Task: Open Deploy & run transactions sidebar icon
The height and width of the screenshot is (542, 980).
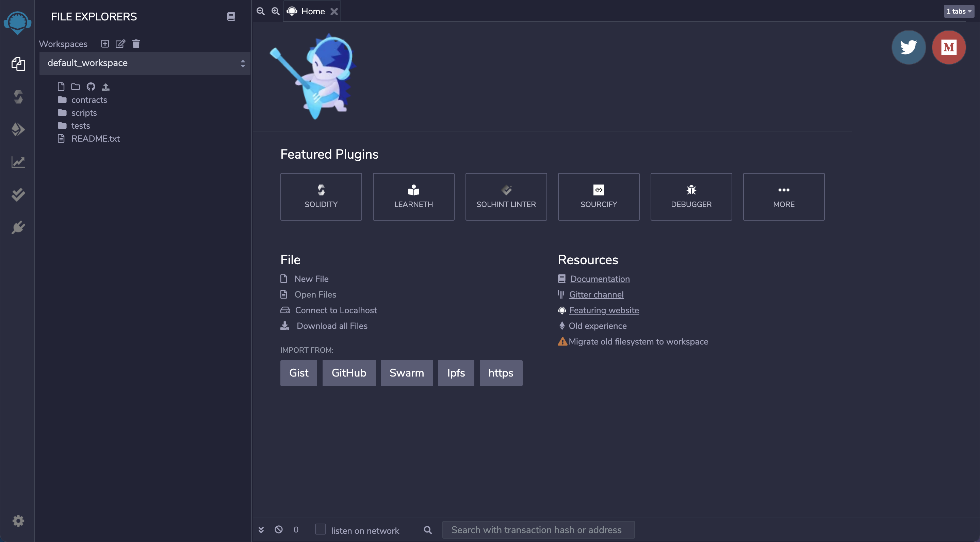Action: tap(18, 129)
